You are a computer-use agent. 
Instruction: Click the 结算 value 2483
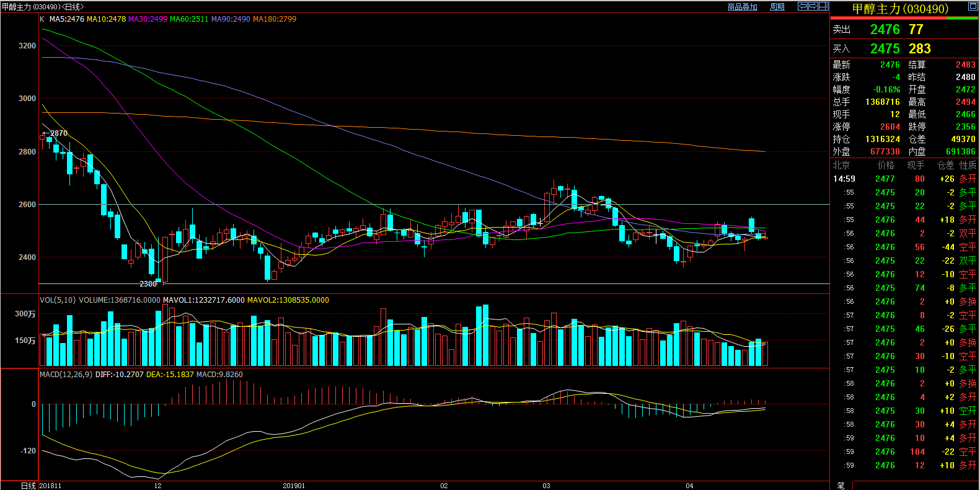[x=966, y=65]
